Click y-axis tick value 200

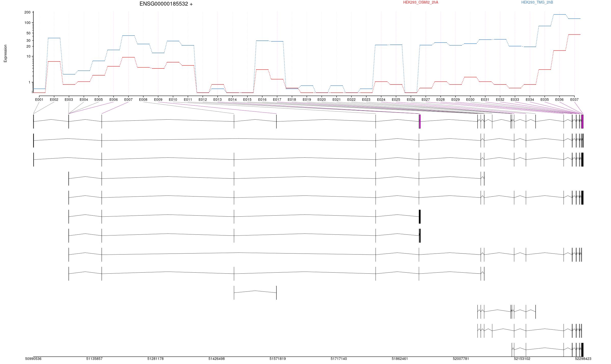pos(27,12)
